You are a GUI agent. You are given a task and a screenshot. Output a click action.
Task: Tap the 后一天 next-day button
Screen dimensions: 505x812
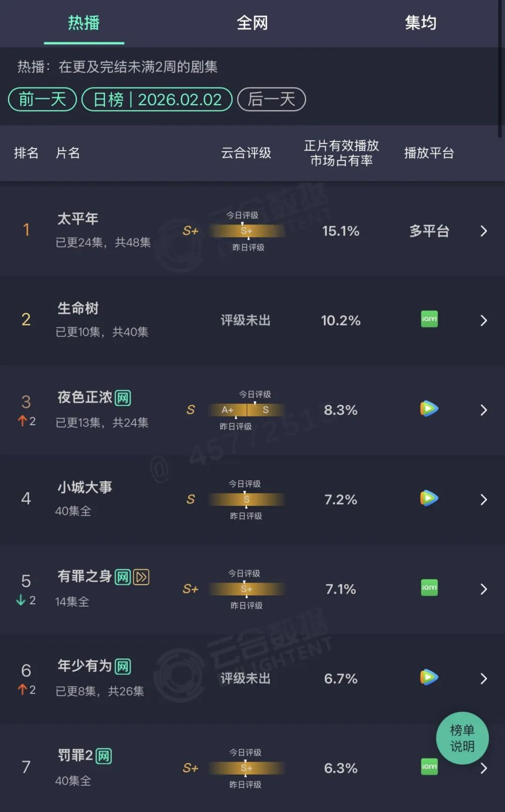[272, 99]
